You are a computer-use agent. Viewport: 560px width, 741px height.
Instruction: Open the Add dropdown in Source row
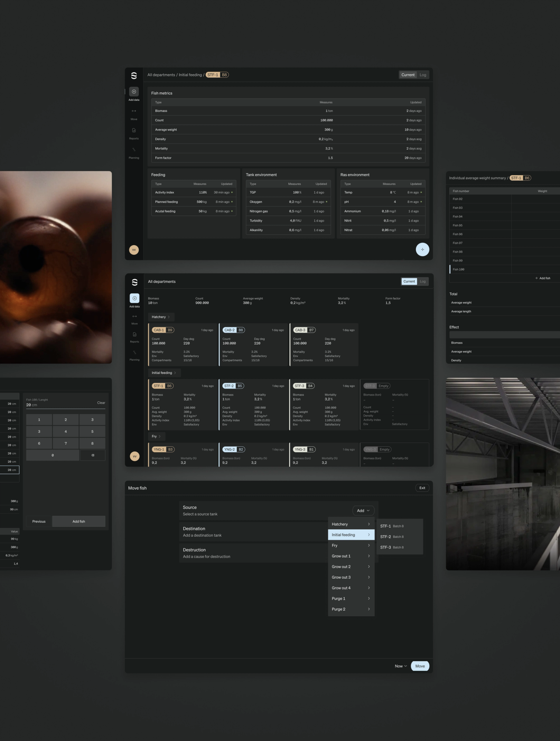363,511
